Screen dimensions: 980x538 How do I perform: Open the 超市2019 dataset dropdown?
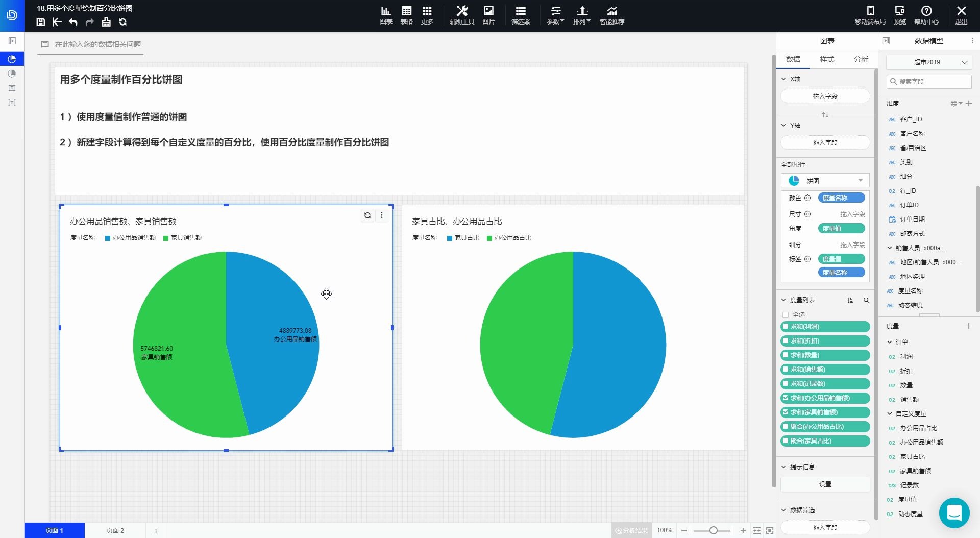point(929,62)
